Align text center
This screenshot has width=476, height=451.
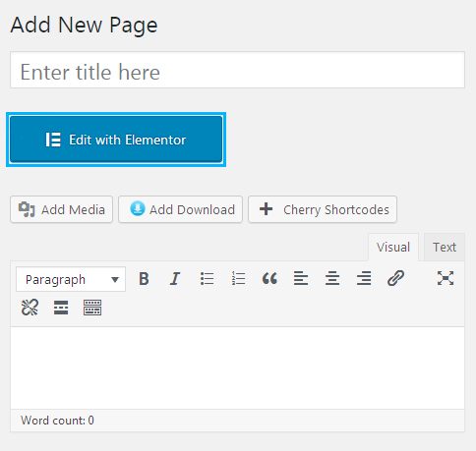pyautogui.click(x=332, y=279)
